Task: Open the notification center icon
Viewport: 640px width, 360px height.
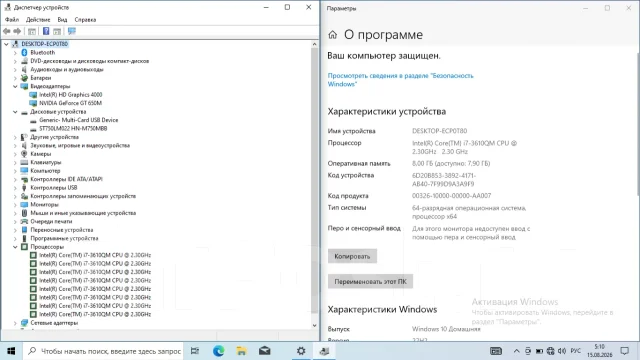Action: (x=624, y=351)
